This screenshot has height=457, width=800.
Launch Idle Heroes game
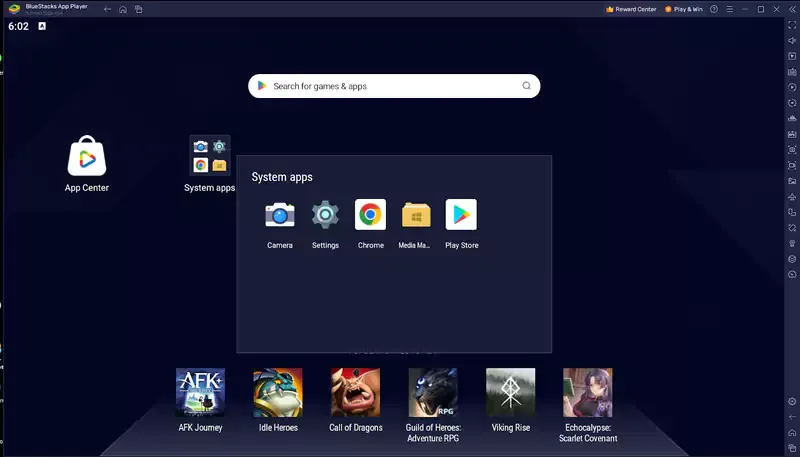point(278,392)
